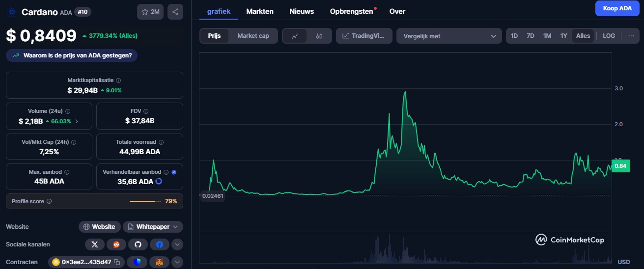Expand the Whitepaper dropdown
This screenshot has width=644, height=269.
[153, 227]
